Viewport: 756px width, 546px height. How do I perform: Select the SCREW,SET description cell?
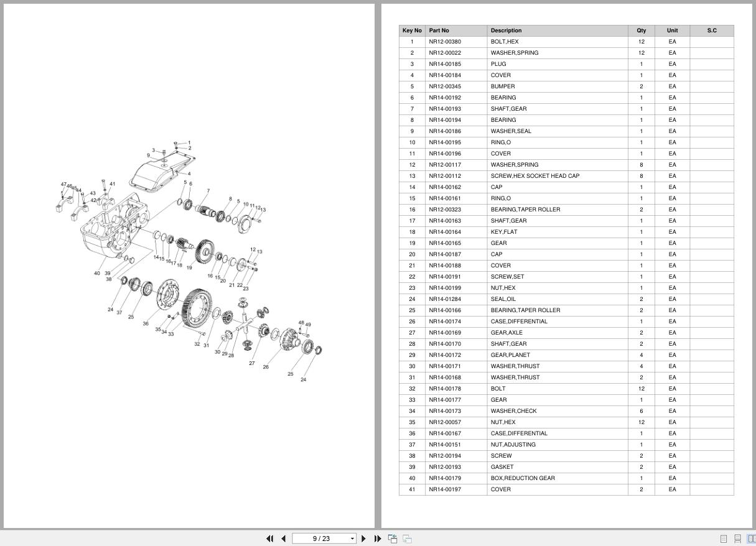tap(558, 277)
